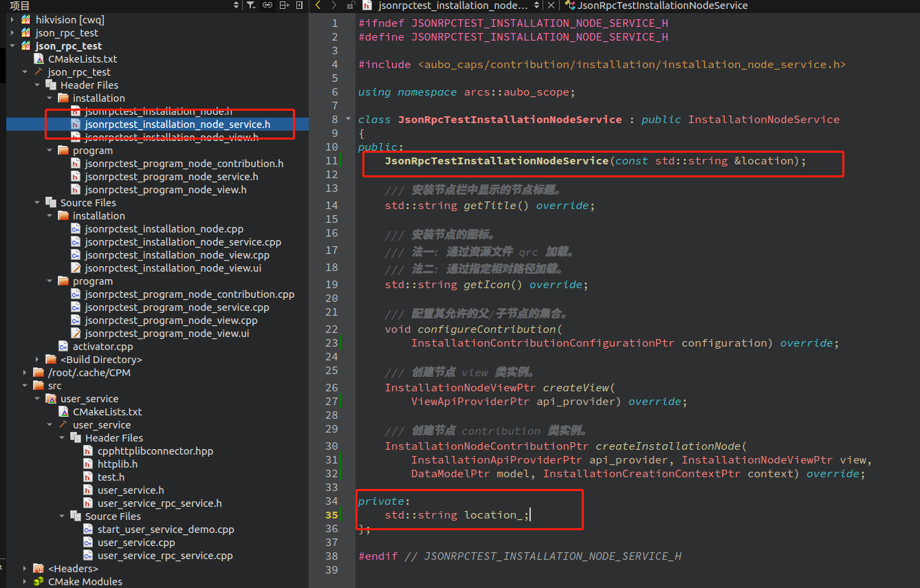The height and width of the screenshot is (588, 920).
Task: Click the icon of cpphttplibconnector.hpp
Action: click(x=88, y=451)
